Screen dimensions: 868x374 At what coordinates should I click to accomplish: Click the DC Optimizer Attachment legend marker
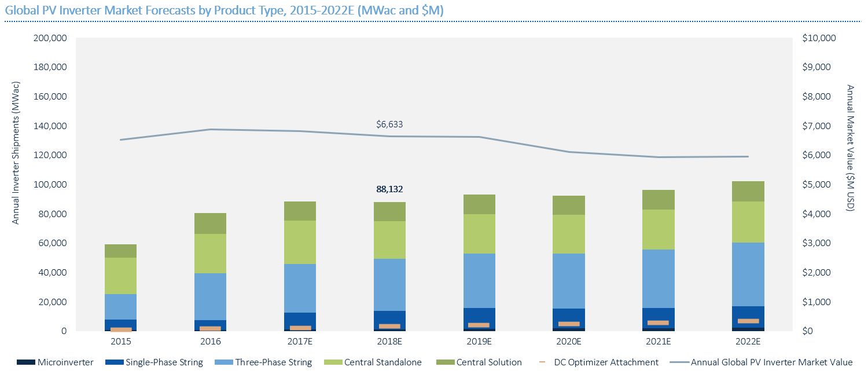tap(541, 362)
